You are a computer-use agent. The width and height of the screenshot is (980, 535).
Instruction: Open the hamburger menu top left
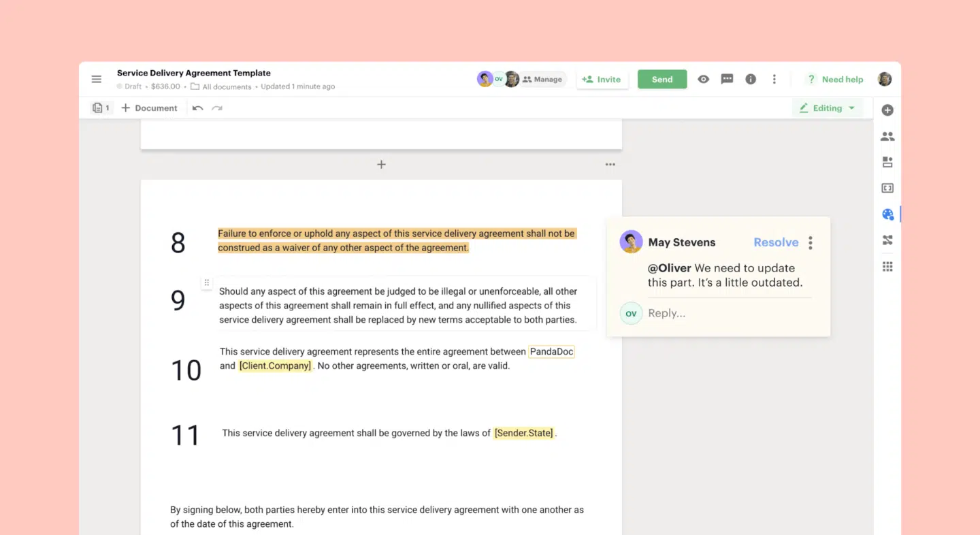click(96, 79)
